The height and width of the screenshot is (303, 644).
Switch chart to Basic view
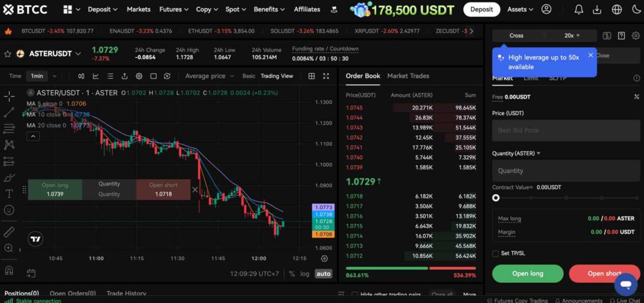249,76
